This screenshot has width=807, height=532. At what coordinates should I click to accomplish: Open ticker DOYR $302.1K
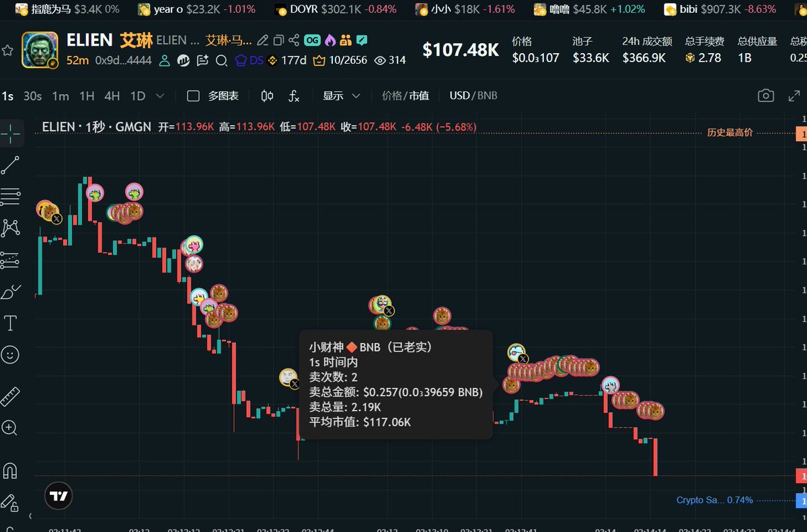click(x=336, y=9)
